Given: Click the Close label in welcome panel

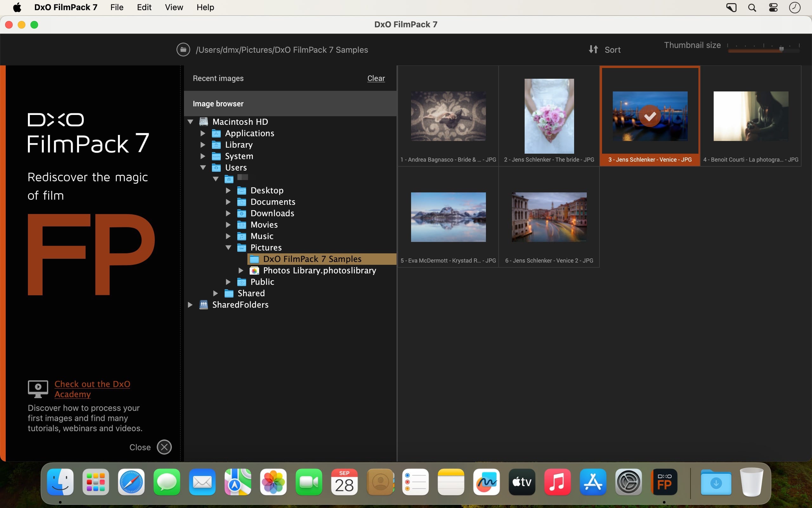Looking at the screenshot, I should click(x=140, y=447).
